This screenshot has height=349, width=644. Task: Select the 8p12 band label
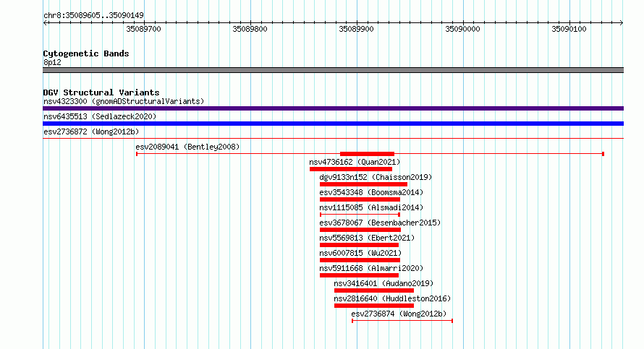point(52,62)
